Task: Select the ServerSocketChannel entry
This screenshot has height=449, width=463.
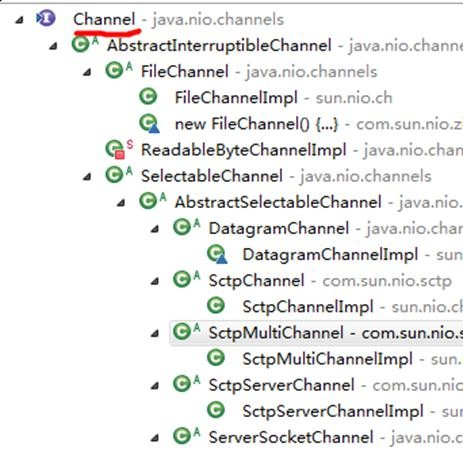Action: click(291, 437)
